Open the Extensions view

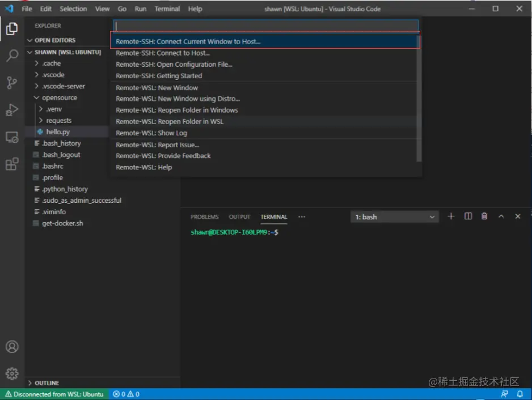pos(12,164)
